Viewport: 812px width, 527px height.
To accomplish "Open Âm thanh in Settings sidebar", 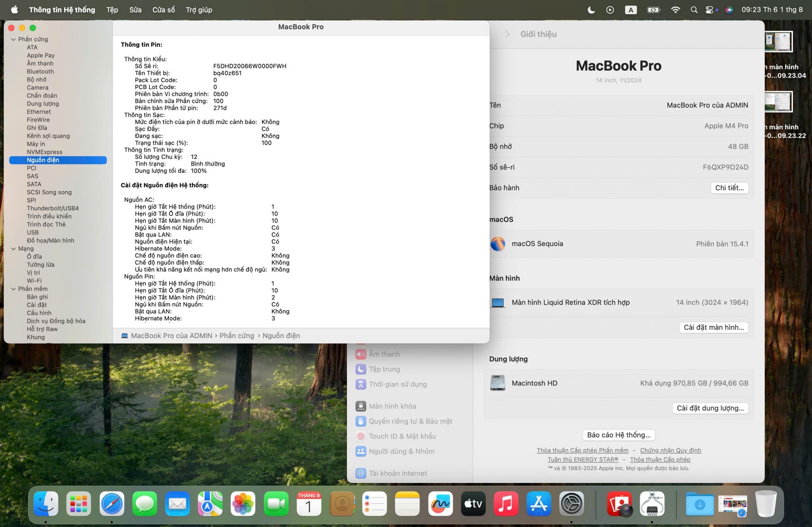I will click(x=378, y=354).
